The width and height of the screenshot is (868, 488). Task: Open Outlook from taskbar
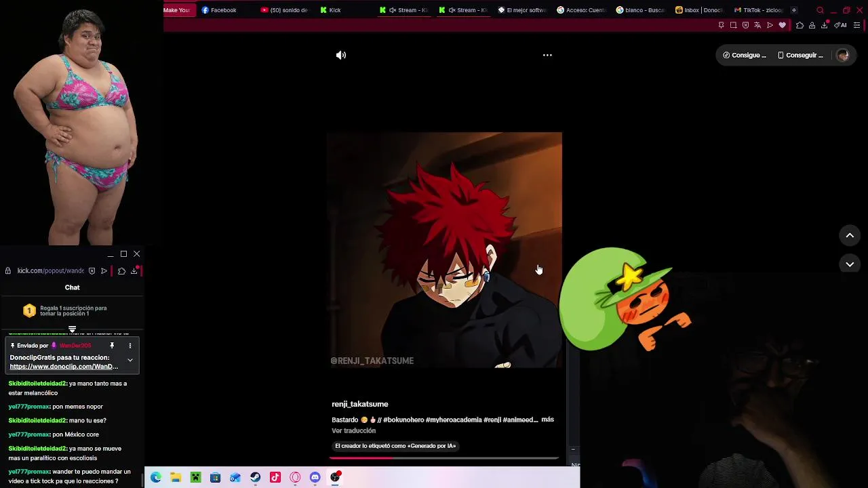pos(235,478)
